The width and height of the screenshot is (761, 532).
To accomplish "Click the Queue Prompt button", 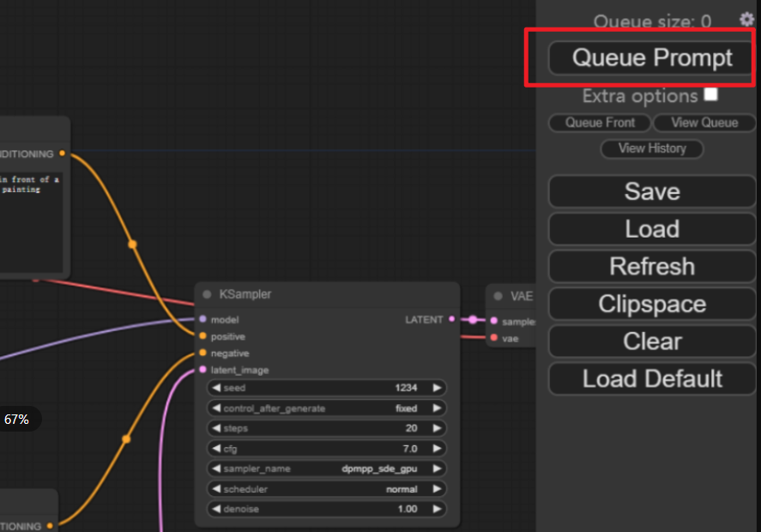I will (x=652, y=58).
